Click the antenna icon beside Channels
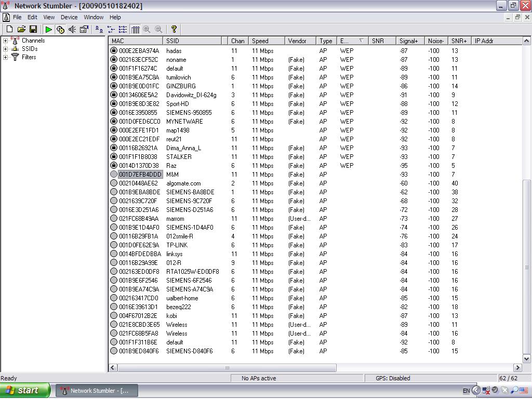532x399 pixels. (15, 41)
